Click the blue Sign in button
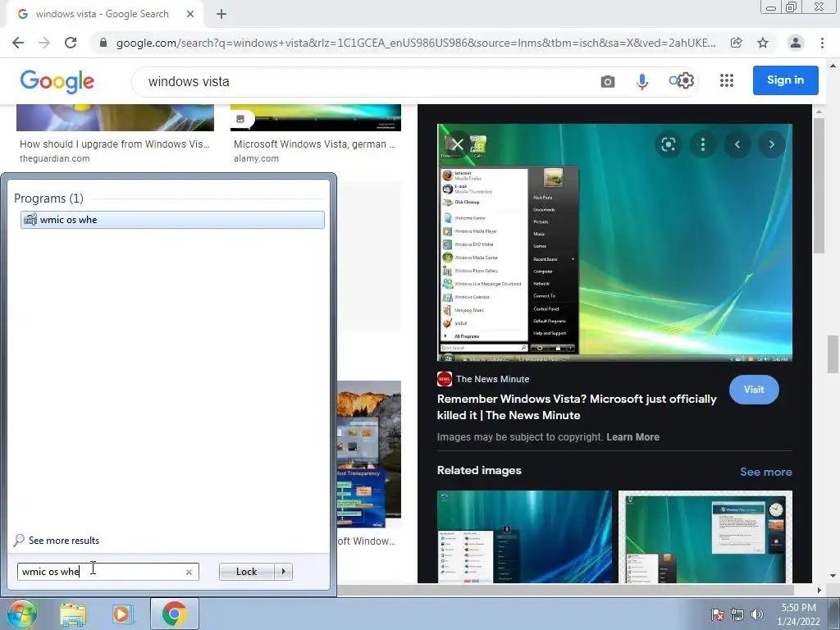Viewport: 840px width, 630px height. pyautogui.click(x=785, y=80)
